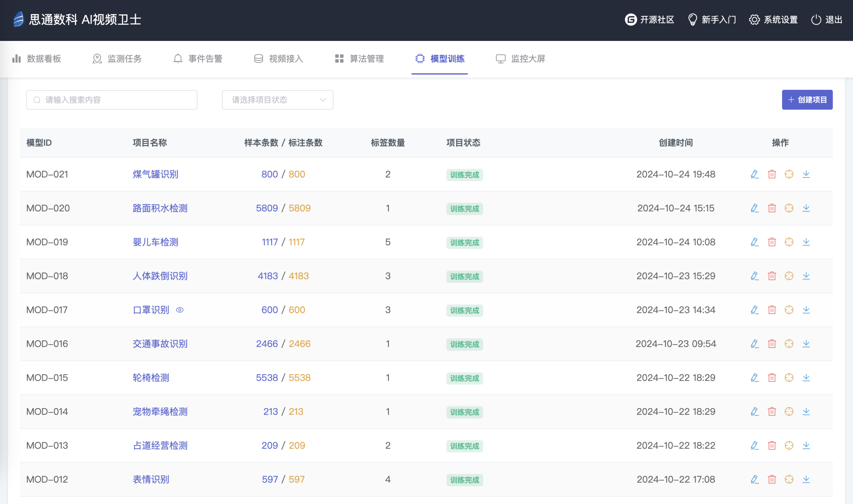Click the project status dropdown chevron arrow
This screenshot has height=504, width=853.
[x=323, y=100]
